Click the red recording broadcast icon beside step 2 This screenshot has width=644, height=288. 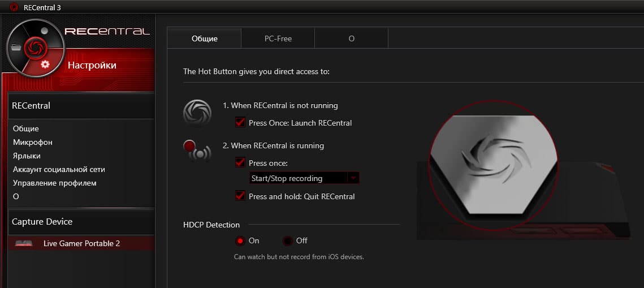pos(197,151)
